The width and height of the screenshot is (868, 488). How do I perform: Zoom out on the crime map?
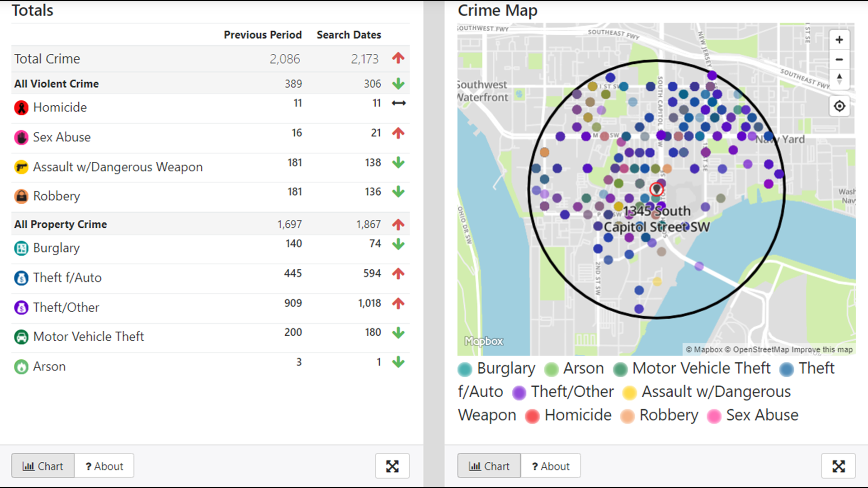[839, 60]
